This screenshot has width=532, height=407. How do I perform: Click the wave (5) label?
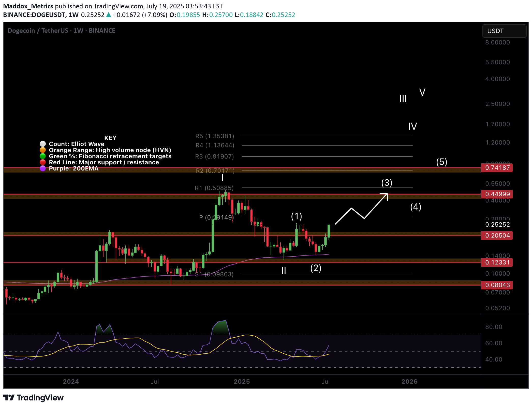[442, 162]
